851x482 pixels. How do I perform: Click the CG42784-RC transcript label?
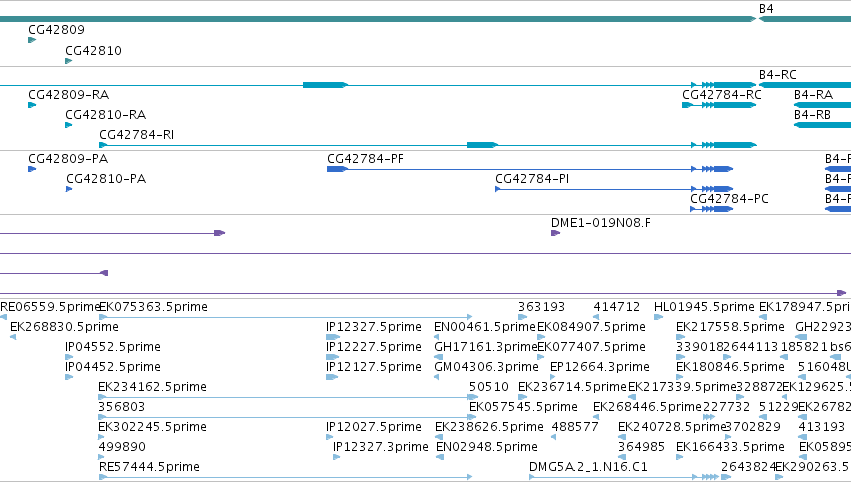tap(722, 94)
